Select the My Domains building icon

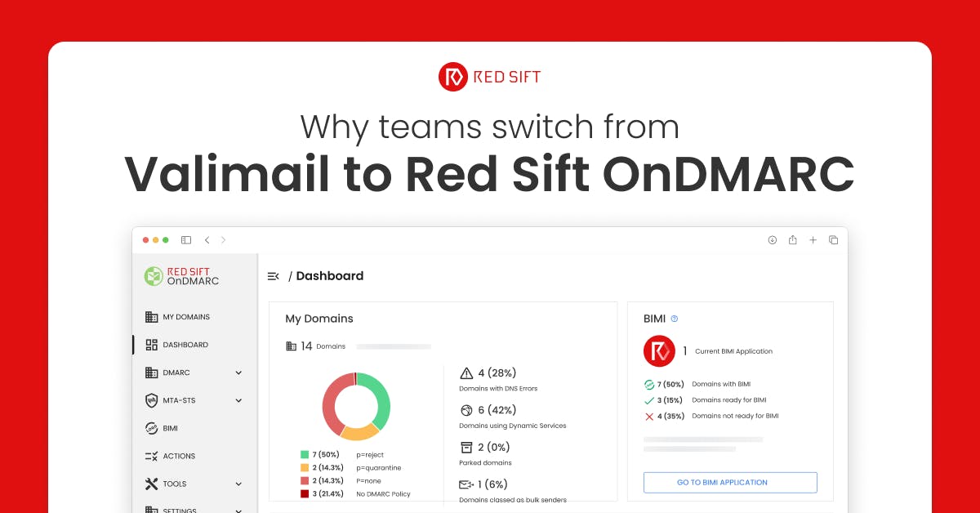pyautogui.click(x=152, y=317)
